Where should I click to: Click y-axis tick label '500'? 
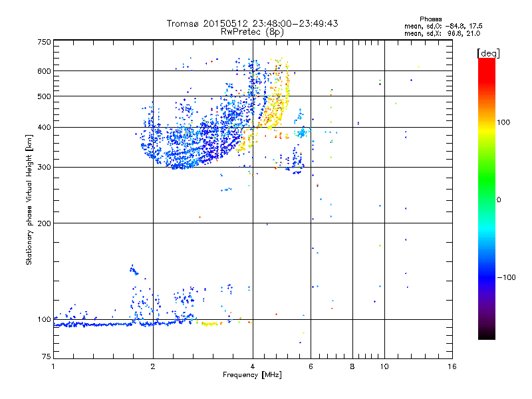coord(44,96)
